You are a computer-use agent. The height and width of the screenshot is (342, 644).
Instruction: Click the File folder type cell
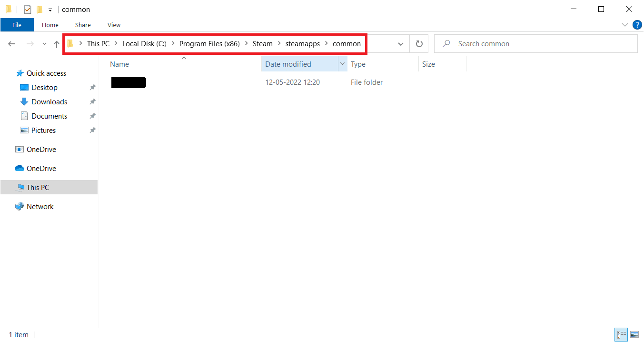367,82
